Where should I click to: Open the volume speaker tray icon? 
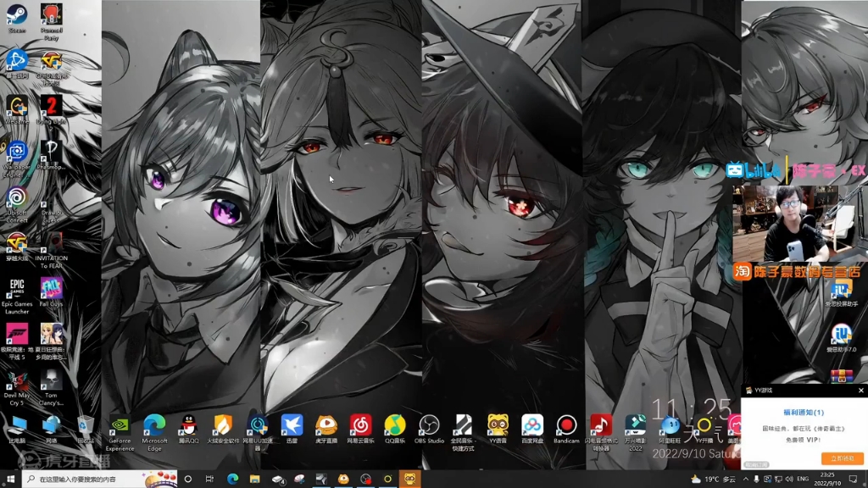click(x=789, y=480)
